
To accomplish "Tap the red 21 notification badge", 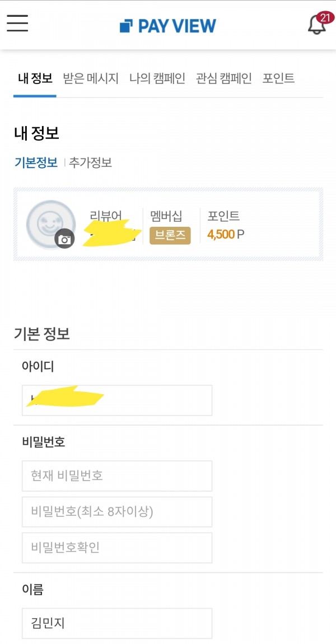I will [x=324, y=17].
